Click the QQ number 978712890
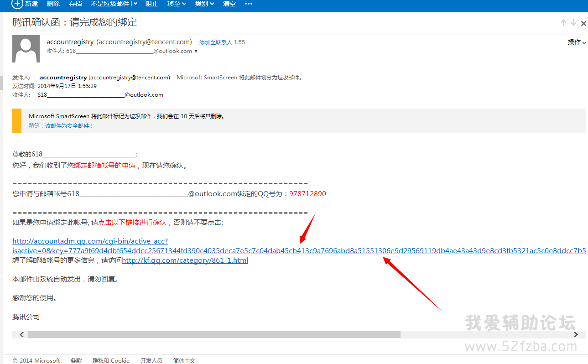 click(x=307, y=194)
